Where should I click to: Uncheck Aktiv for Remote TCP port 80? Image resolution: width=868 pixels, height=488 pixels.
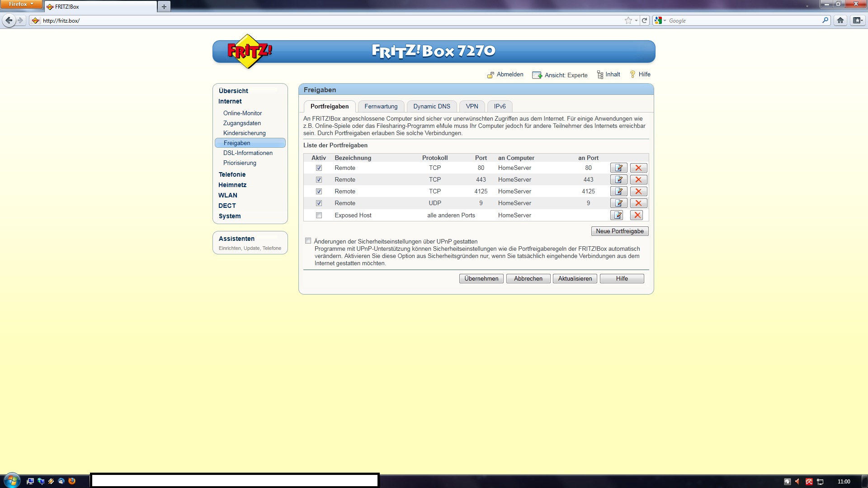click(x=319, y=168)
